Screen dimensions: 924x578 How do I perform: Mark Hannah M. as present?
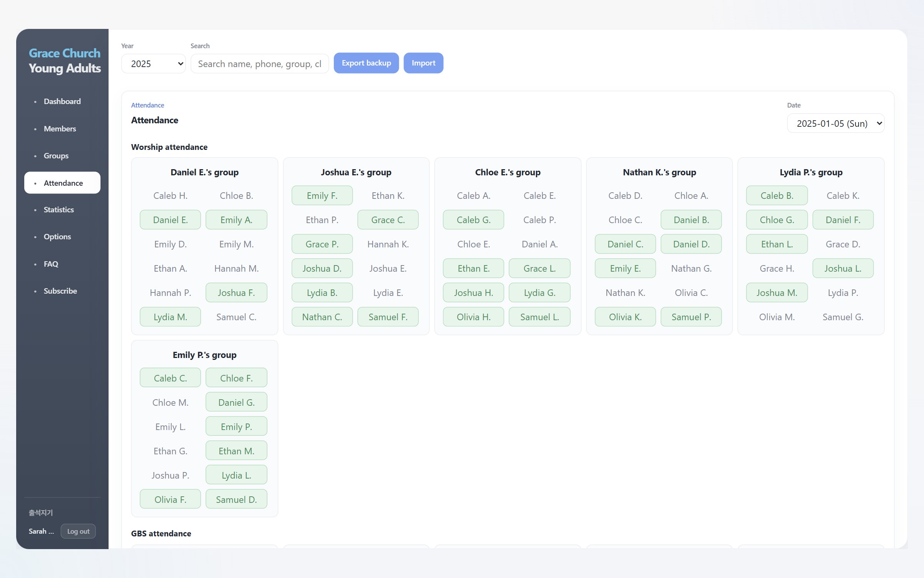236,269
